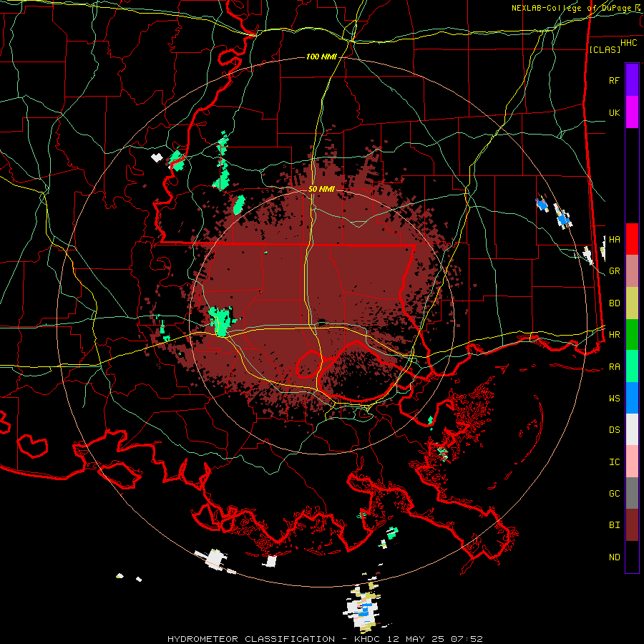Viewport: 644px width, 644px height.
Task: Click the blue WS legend swatch
Action: 632,398
